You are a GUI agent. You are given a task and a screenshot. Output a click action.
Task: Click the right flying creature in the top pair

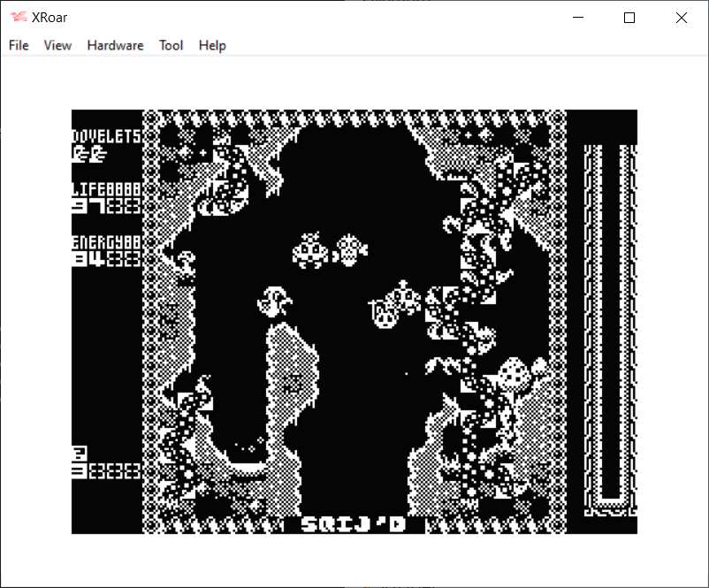350,250
